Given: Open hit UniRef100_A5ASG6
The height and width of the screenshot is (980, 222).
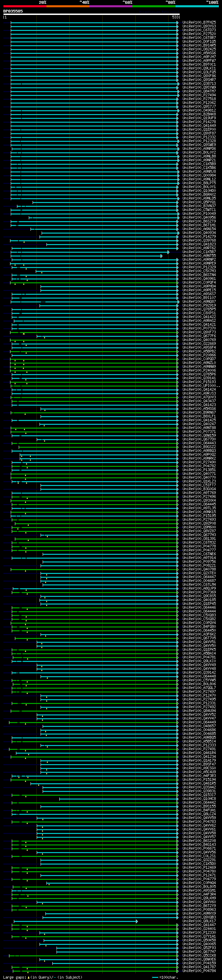Looking at the screenshot, I should point(199,53).
